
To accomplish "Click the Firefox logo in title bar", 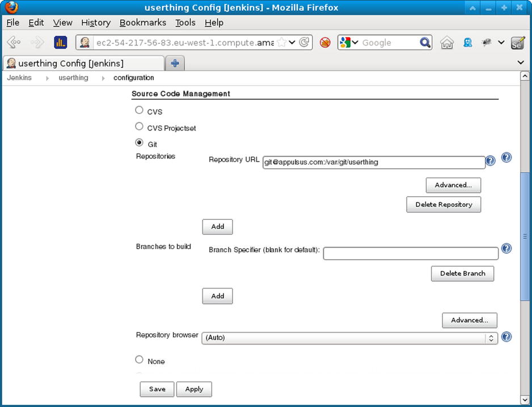I will [11, 7].
